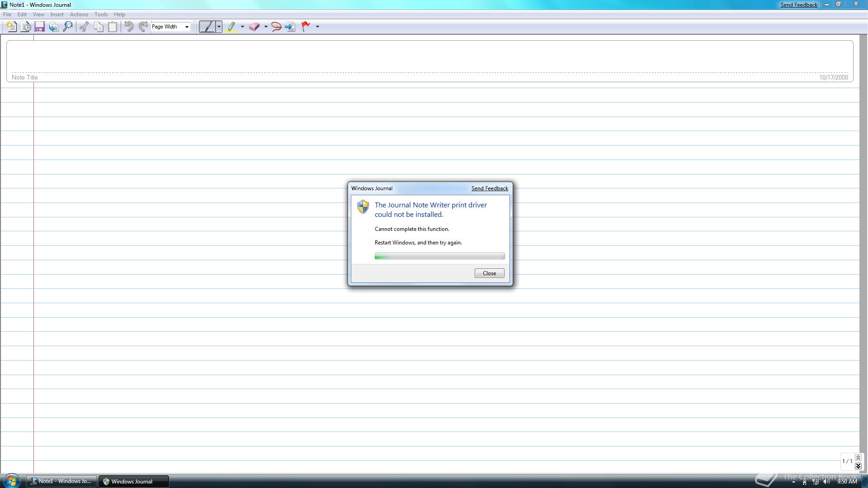The height and width of the screenshot is (488, 868).
Task: Open the View menu
Action: point(38,14)
